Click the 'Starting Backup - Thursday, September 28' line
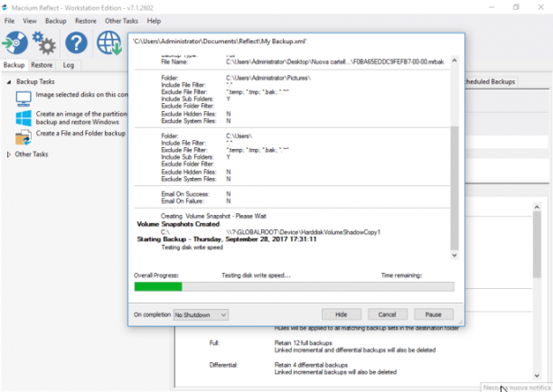This screenshot has height=392, width=553. (x=227, y=239)
